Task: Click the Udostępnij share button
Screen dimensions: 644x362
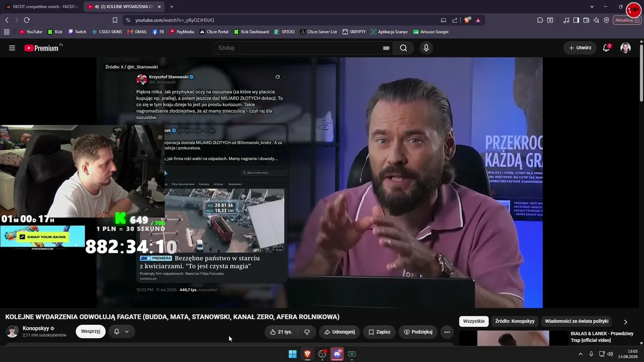Action: click(339, 332)
